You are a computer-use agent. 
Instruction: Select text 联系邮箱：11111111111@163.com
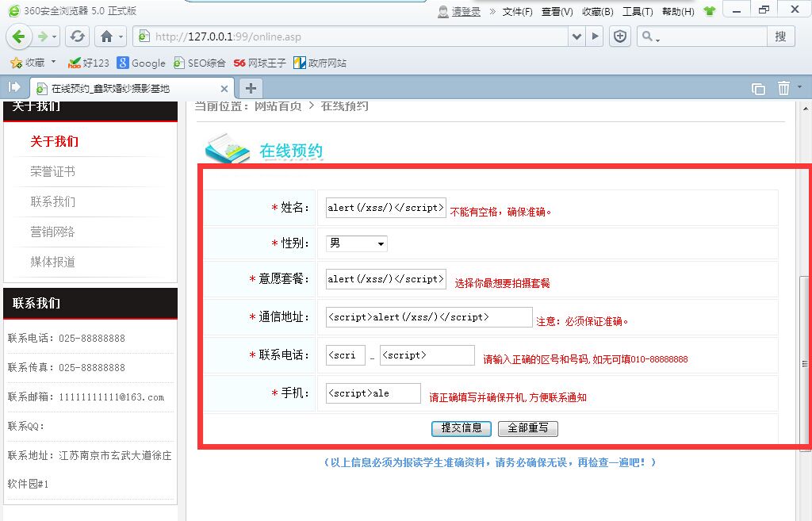point(86,397)
